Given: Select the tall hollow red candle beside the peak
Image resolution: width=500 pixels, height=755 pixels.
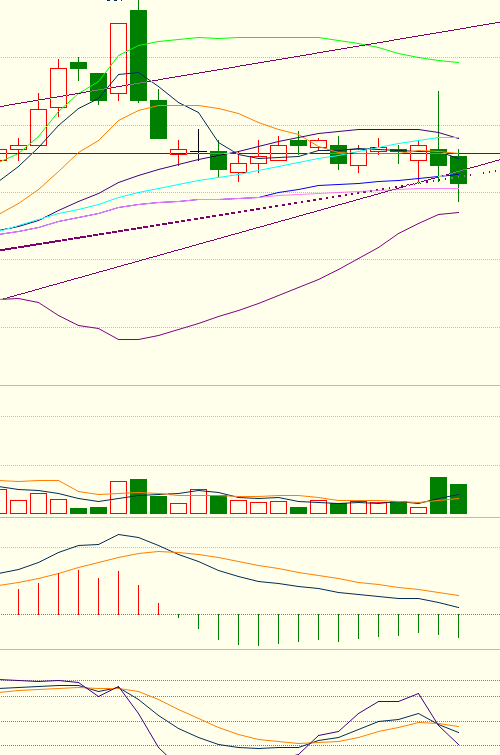Looking at the screenshot, I should (118, 58).
